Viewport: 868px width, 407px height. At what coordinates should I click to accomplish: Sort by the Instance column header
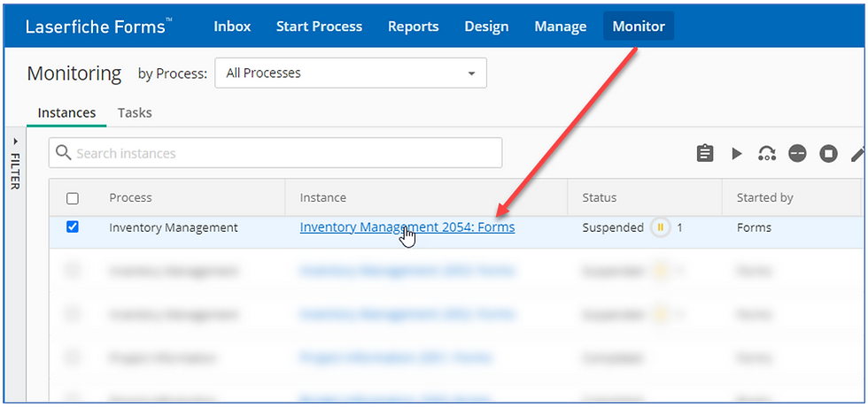[322, 197]
